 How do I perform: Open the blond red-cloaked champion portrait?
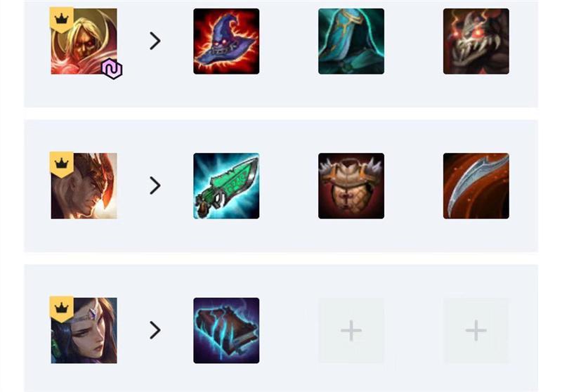[x=84, y=41]
